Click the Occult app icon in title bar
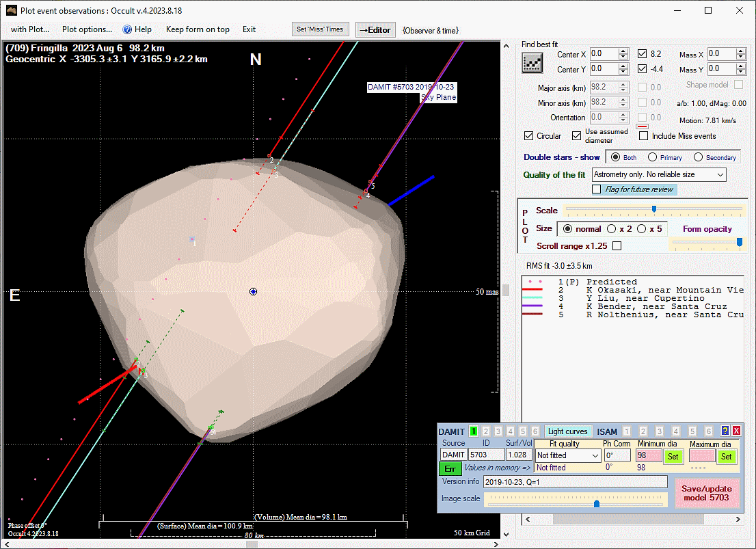Viewport: 756px width, 549px height. [x=11, y=11]
